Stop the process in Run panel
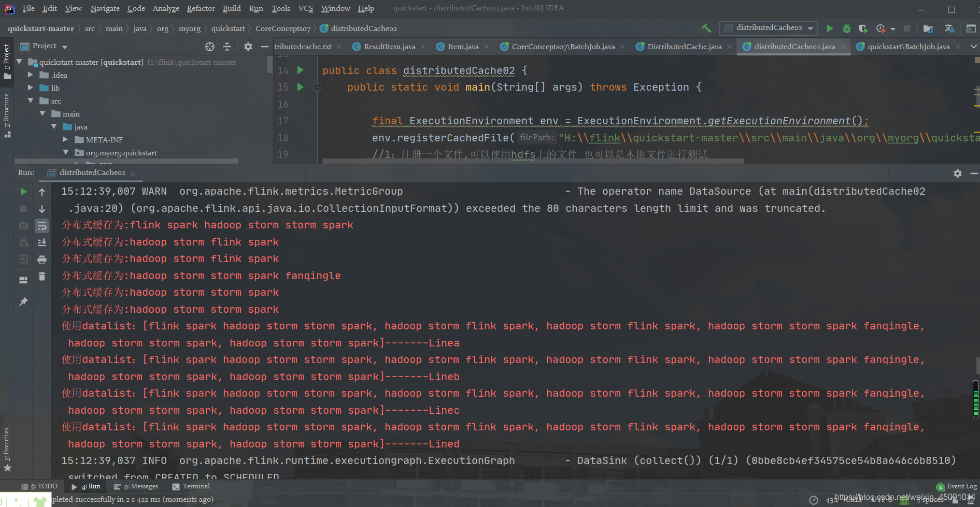Viewport: 980px width, 507px height. tap(23, 209)
